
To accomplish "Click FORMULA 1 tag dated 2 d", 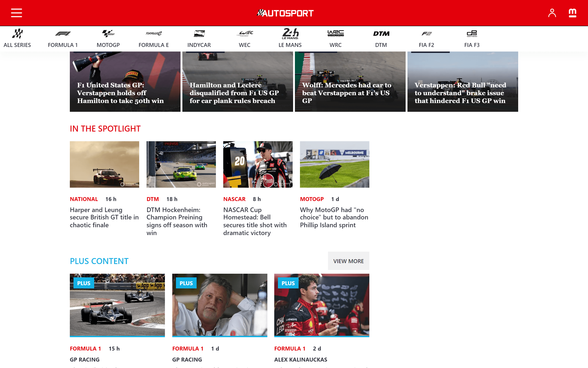I will (290, 348).
